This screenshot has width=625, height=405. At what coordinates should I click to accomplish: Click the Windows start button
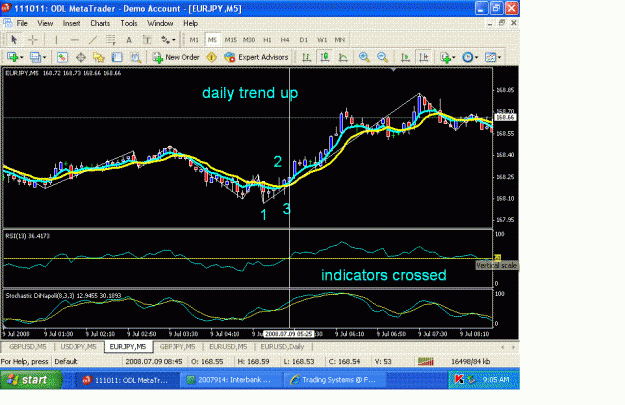31,380
